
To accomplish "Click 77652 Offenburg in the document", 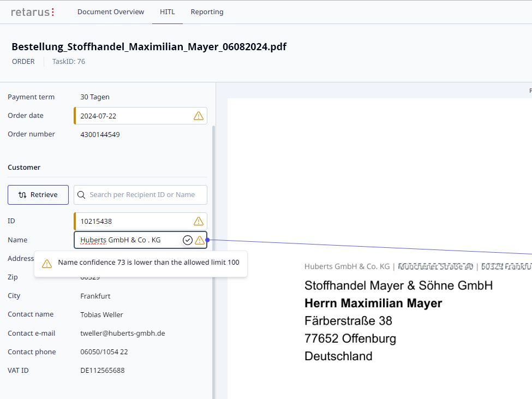I will 350,338.
